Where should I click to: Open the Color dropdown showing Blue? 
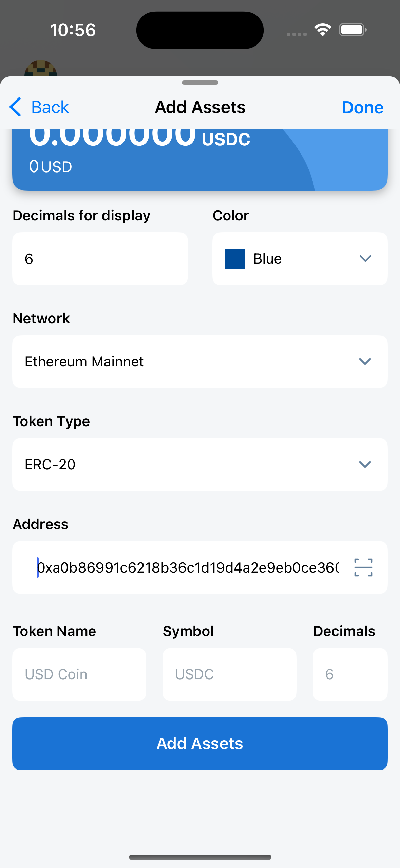300,259
